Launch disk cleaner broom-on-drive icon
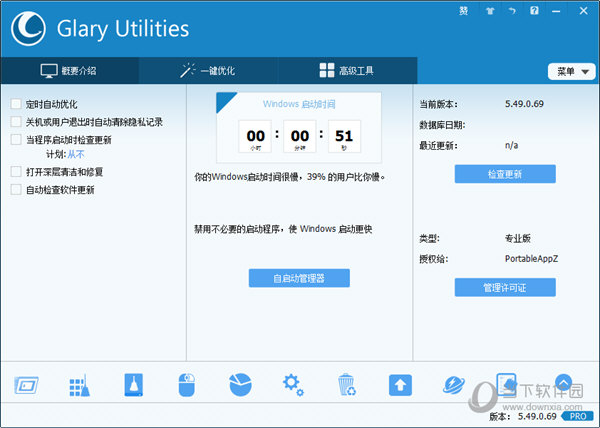Image resolution: width=600 pixels, height=428 pixels. pos(134,385)
